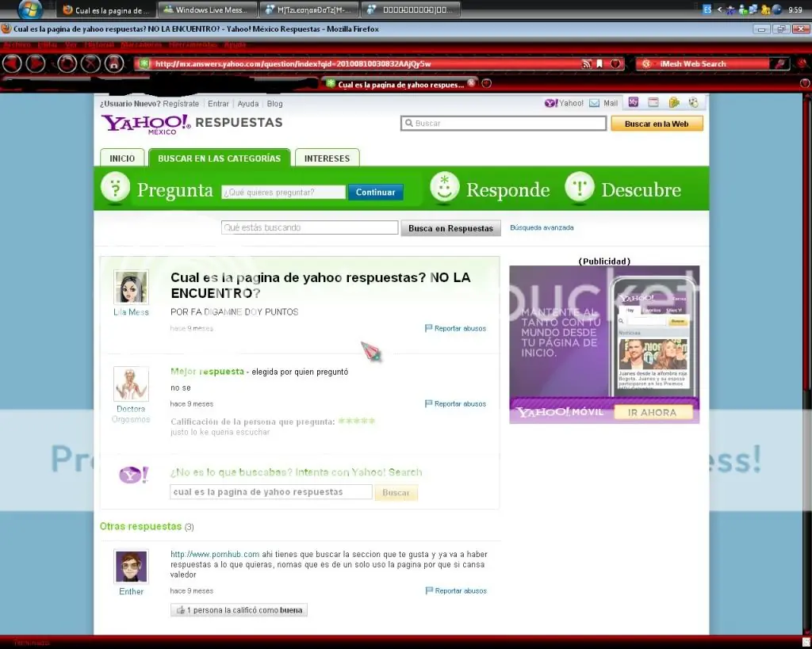The image size is (812, 649).
Task: Click the Pregunta question-mark smiley icon
Action: [115, 187]
